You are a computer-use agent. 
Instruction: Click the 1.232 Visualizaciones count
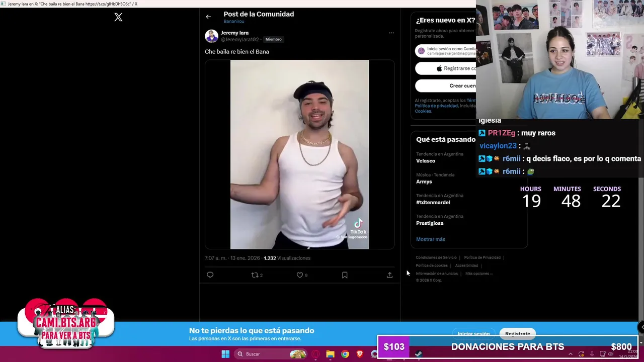coord(287,258)
